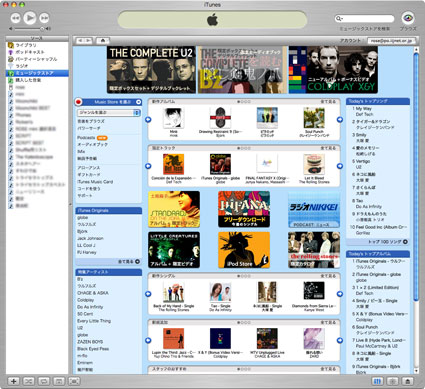This screenshot has height=389, width=425.
Task: Open the Browse eye icon
Action: 408,18
